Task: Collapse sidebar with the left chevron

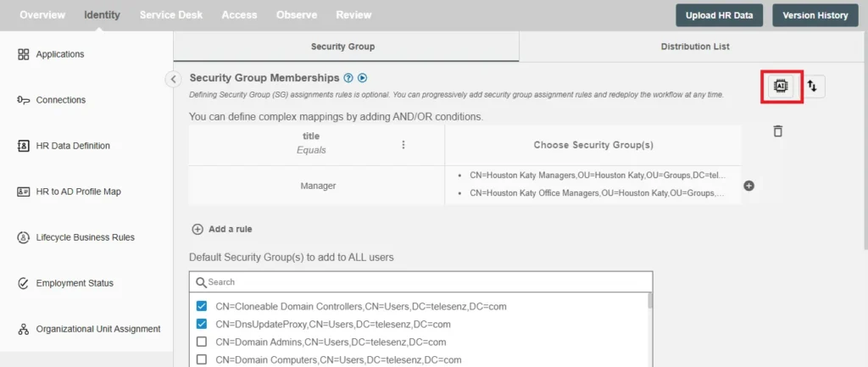Action: click(173, 79)
